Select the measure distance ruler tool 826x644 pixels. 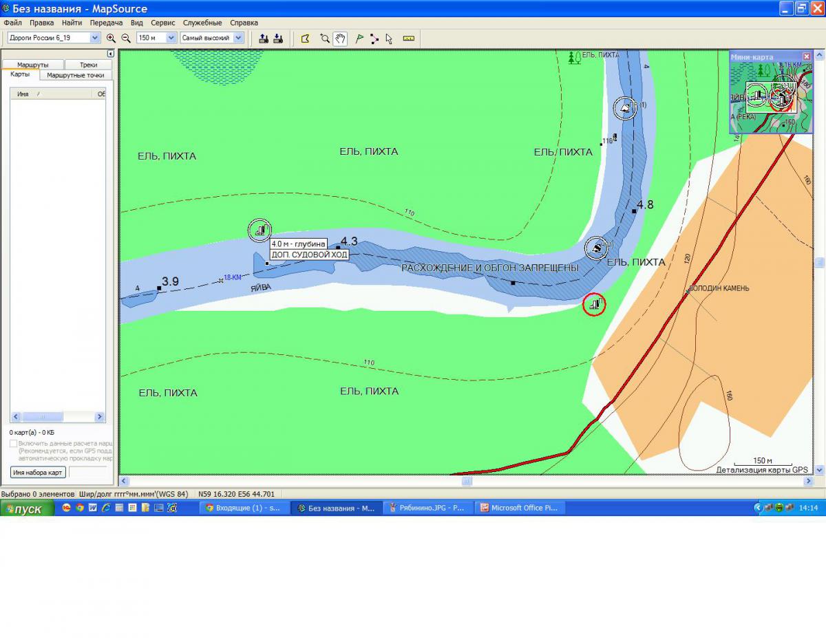409,39
